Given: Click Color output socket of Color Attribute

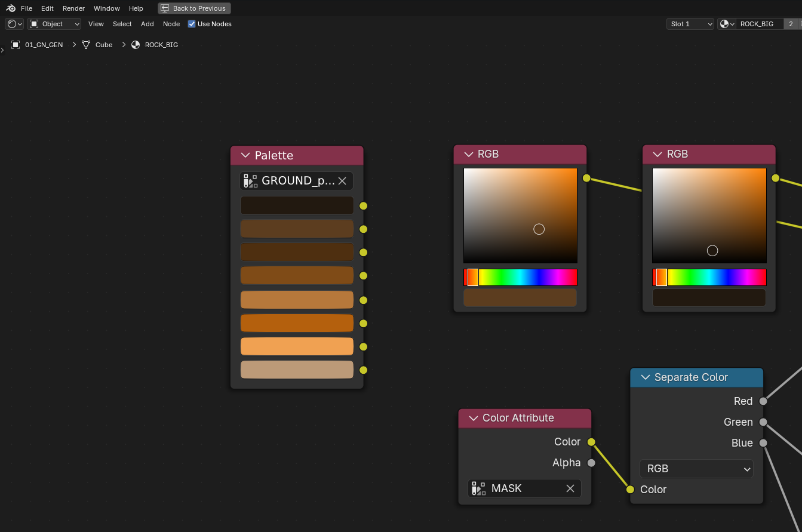Looking at the screenshot, I should [x=591, y=442].
